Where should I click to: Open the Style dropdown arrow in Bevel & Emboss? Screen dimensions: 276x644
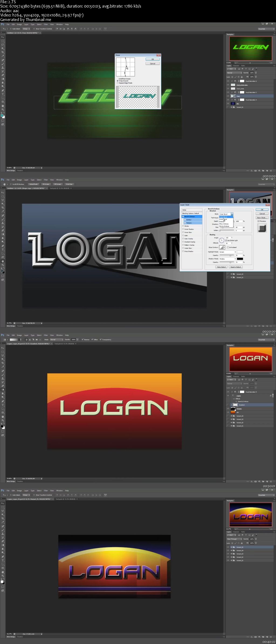pos(232,214)
